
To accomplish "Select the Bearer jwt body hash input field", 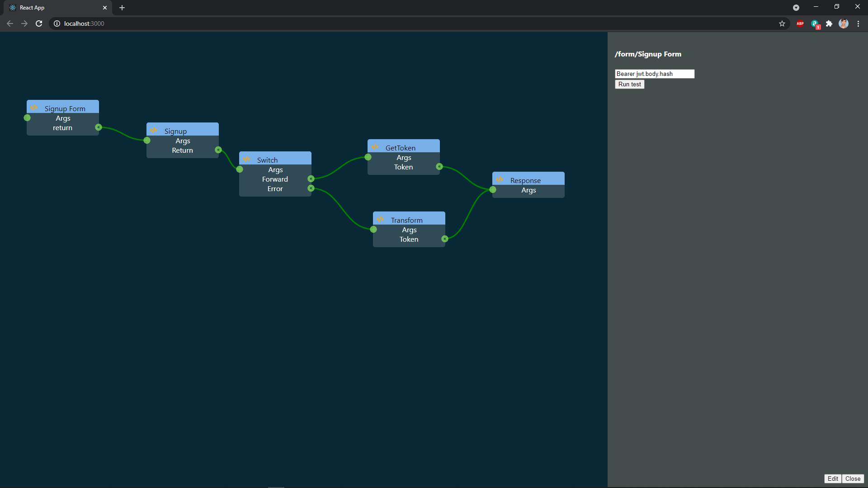I will tap(654, 73).
